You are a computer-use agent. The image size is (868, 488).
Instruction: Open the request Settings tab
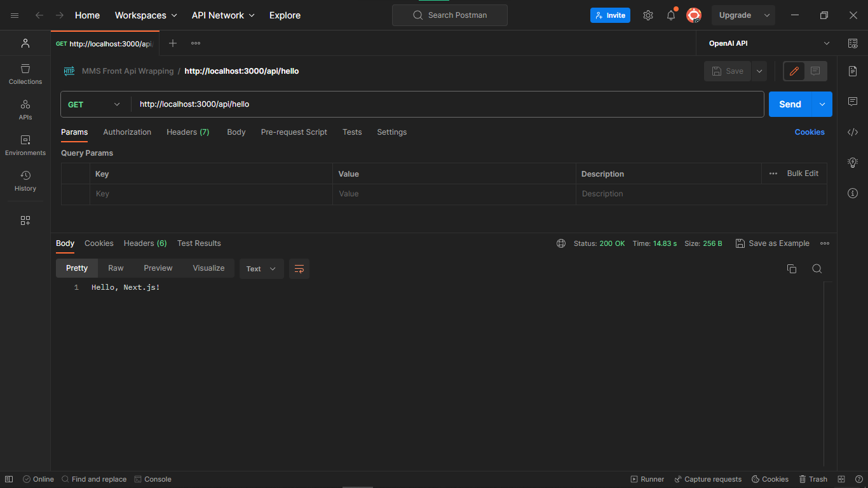pyautogui.click(x=392, y=132)
